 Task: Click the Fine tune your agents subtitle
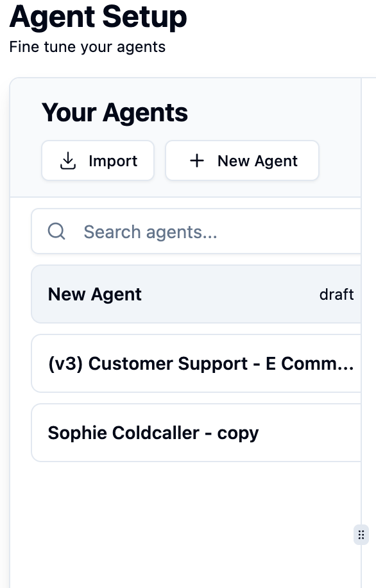click(87, 47)
